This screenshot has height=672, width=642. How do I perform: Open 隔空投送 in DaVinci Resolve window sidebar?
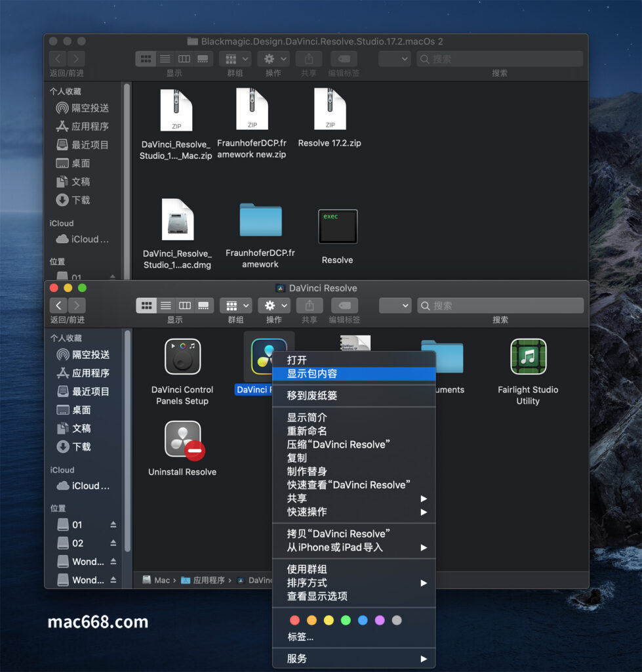click(83, 355)
